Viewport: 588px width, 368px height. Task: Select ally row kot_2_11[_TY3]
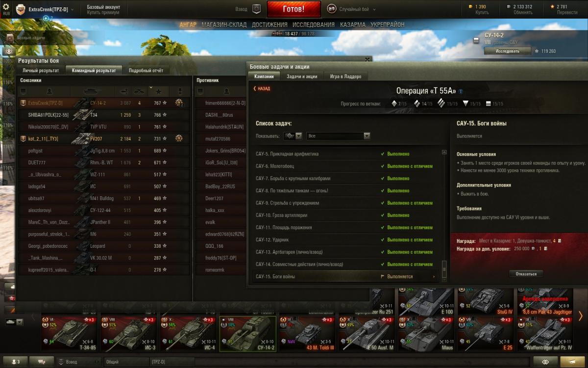pos(104,139)
